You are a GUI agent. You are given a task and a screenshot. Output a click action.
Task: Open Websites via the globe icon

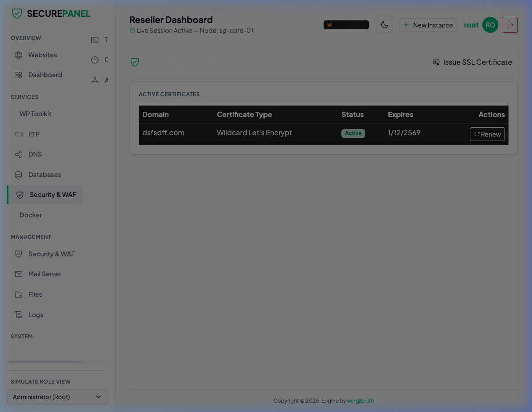pos(19,55)
